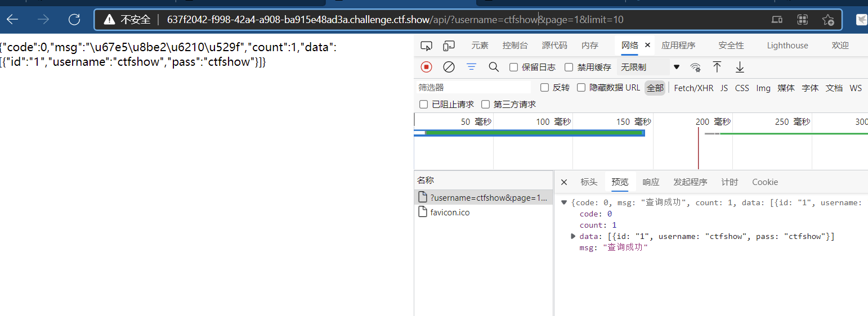Check the 反转 filter checkbox
Viewport: 868px width, 316px height.
[x=544, y=87]
